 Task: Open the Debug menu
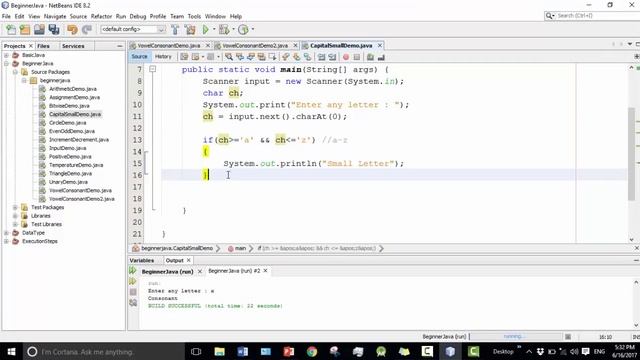click(138, 16)
